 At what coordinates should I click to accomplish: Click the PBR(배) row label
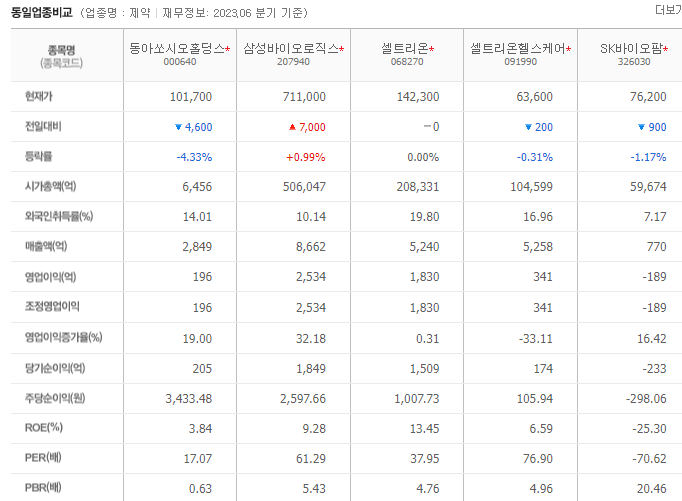click(x=43, y=488)
